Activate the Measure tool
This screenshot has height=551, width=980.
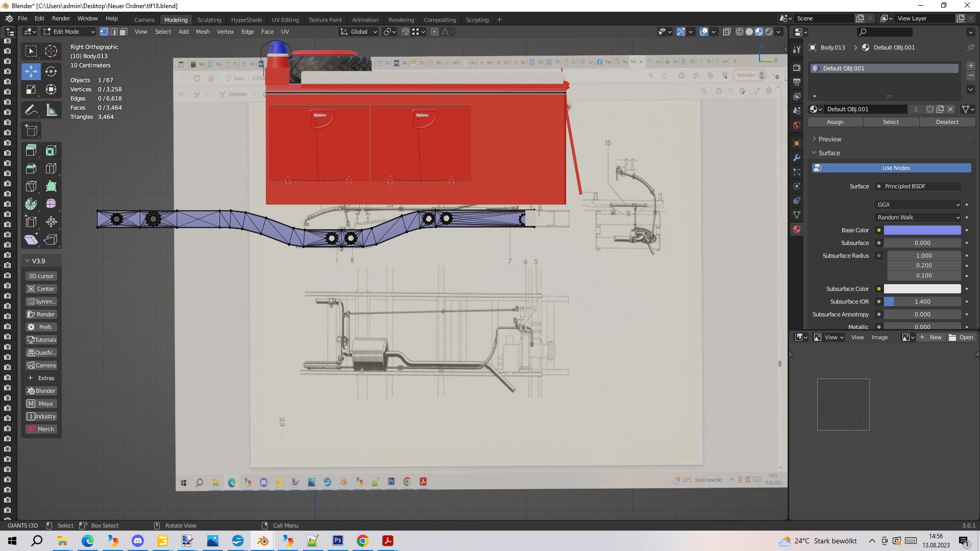click(51, 110)
